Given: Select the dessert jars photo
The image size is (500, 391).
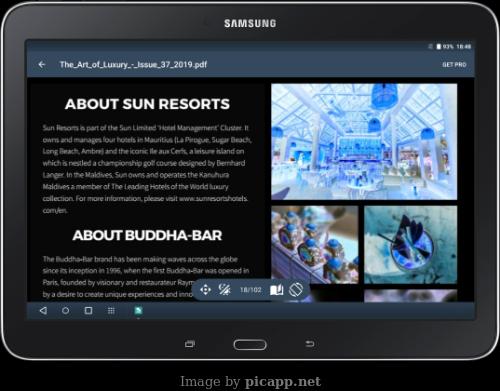Looking at the screenshot, I should pos(315,245).
